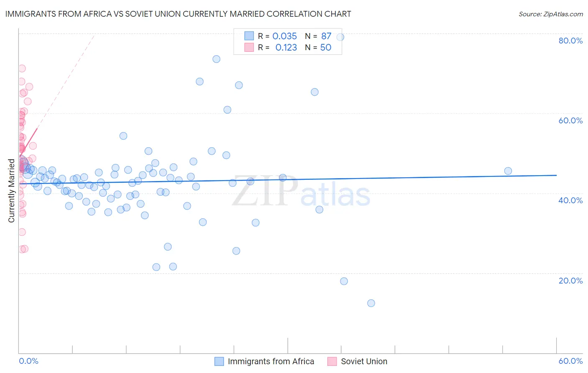
Task: Click the 0.0% x-axis label
Action: pyautogui.click(x=28, y=361)
